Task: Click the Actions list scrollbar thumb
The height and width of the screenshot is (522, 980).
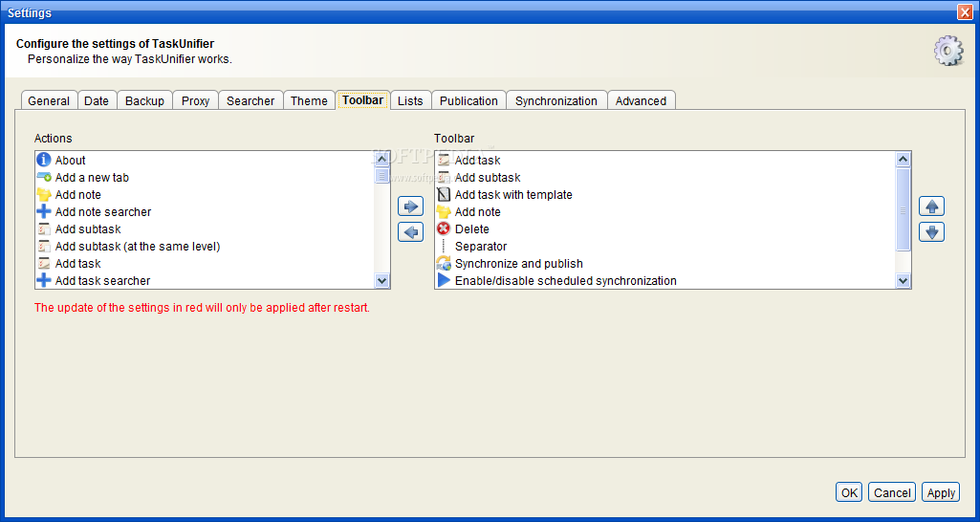Action: [382, 175]
